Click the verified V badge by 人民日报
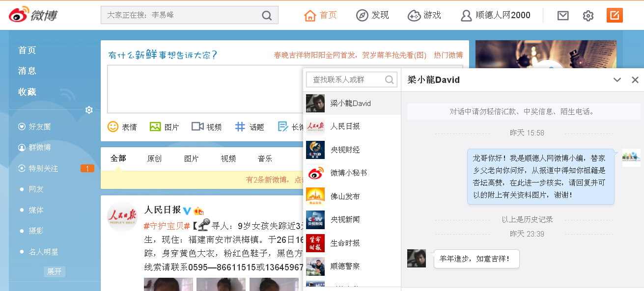The width and height of the screenshot is (644, 291). tap(187, 210)
